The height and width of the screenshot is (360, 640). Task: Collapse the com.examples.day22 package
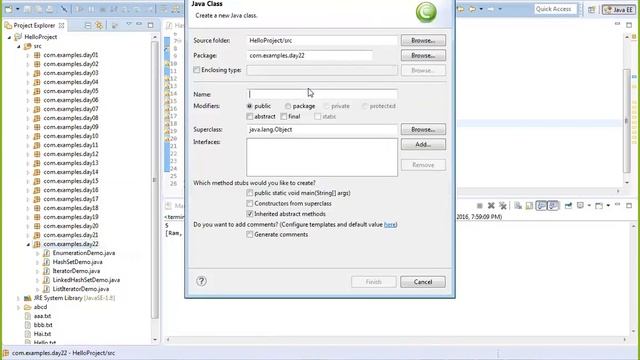pos(28,244)
